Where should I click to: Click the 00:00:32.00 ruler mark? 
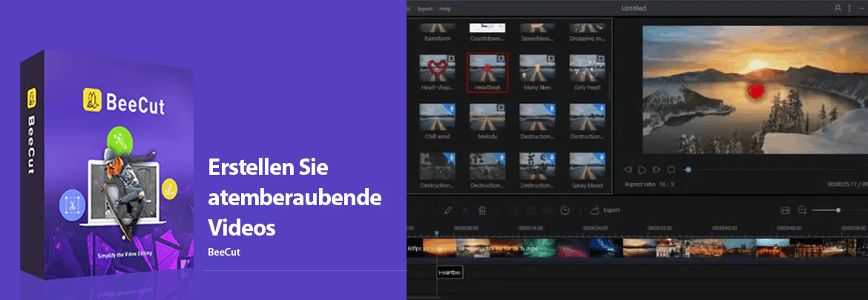pos(660,227)
